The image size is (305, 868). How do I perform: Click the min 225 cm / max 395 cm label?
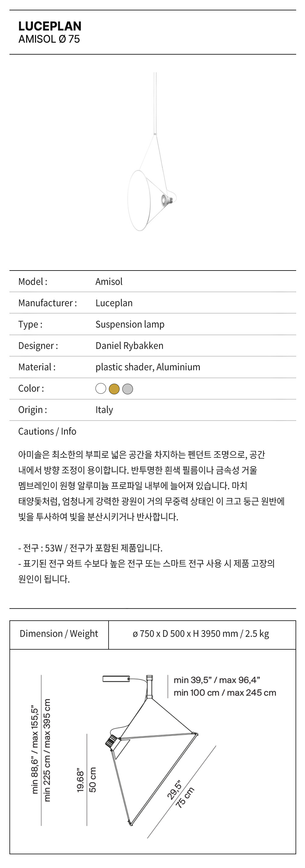coord(47,749)
